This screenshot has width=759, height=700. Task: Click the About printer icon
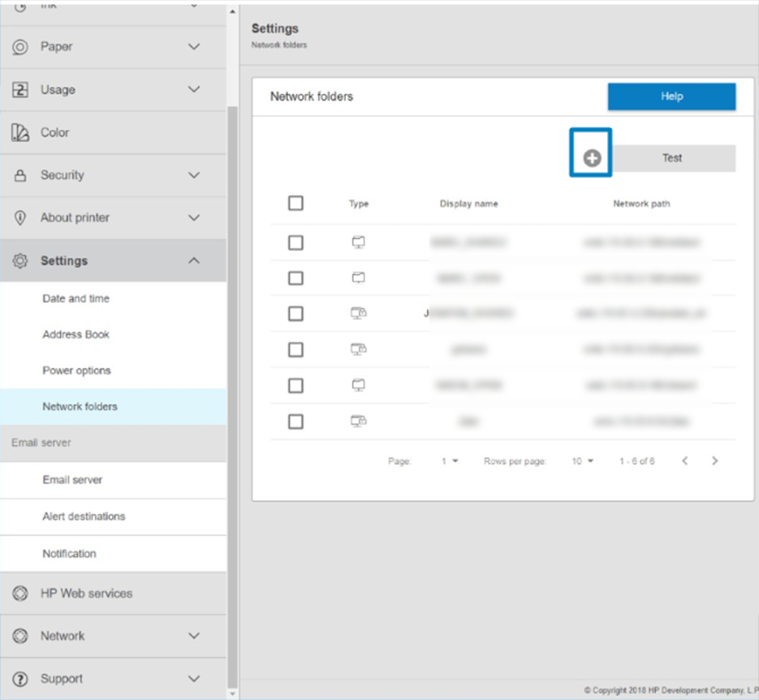pos(20,218)
